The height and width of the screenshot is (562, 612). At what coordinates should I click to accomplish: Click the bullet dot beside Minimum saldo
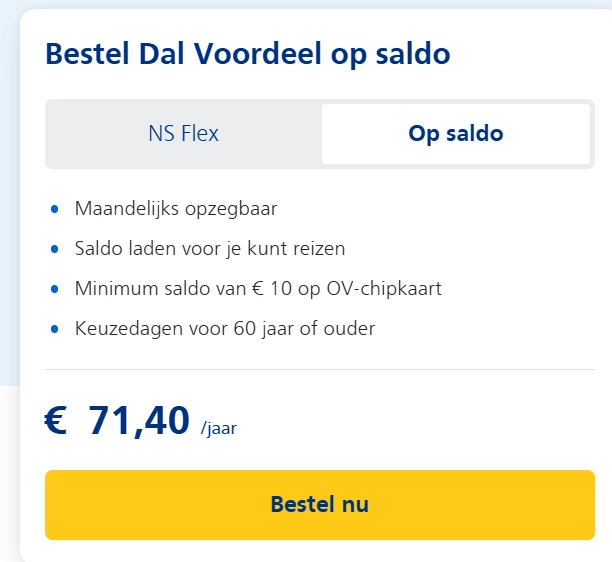(x=54, y=289)
